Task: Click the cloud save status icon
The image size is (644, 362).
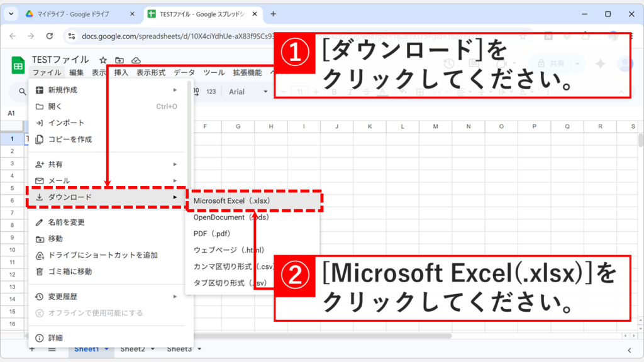Action: tap(136, 60)
